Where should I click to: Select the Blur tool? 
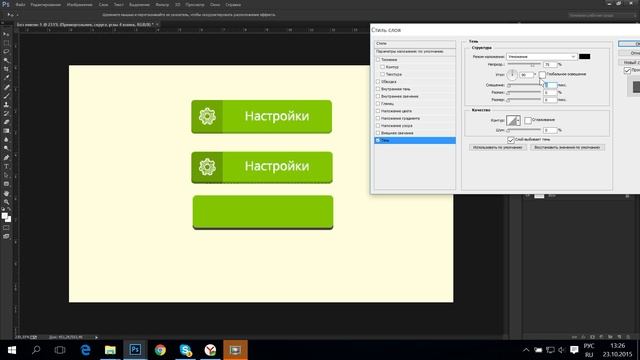click(6, 140)
